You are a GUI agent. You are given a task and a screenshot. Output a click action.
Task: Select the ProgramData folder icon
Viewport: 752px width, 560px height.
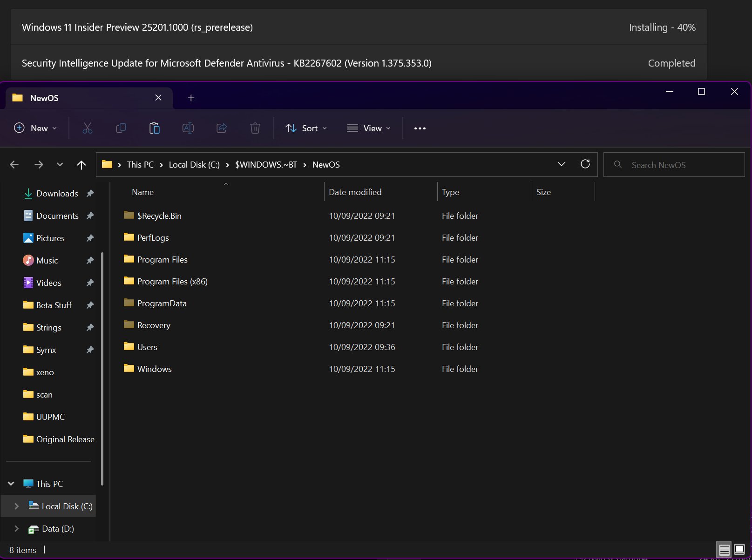click(129, 303)
